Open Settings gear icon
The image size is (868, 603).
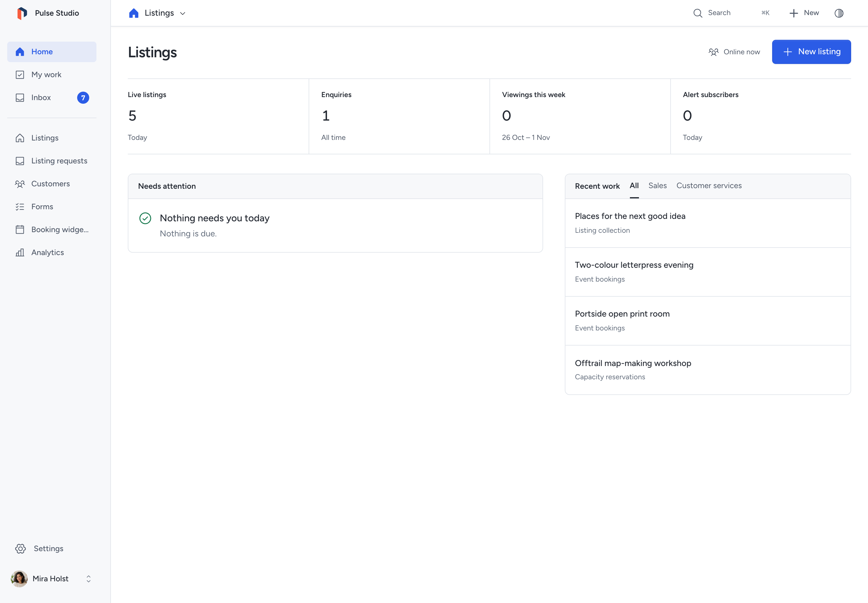pyautogui.click(x=20, y=549)
